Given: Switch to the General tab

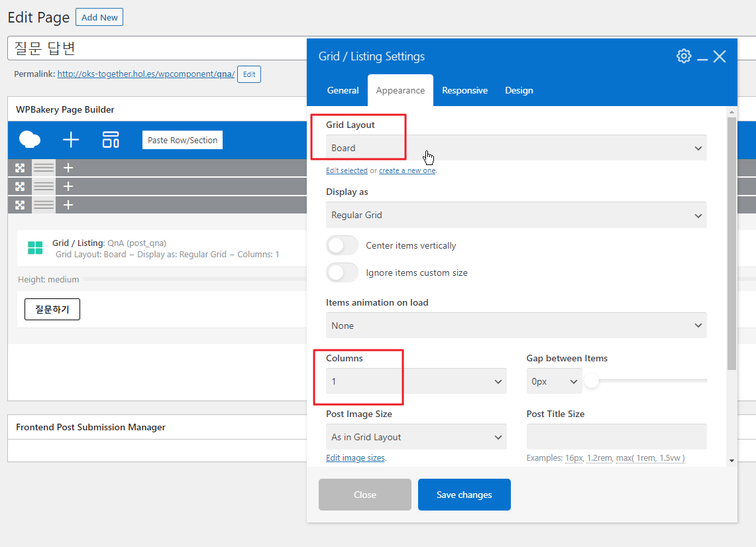Looking at the screenshot, I should pos(343,90).
